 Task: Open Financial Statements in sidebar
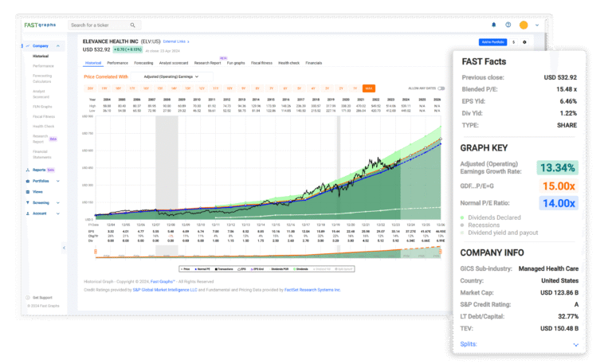(42, 155)
